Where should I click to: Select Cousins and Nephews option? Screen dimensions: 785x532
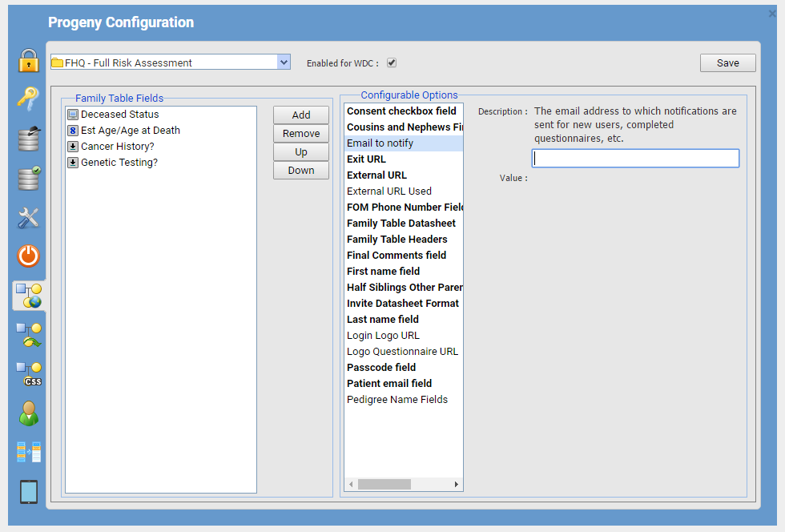click(404, 127)
